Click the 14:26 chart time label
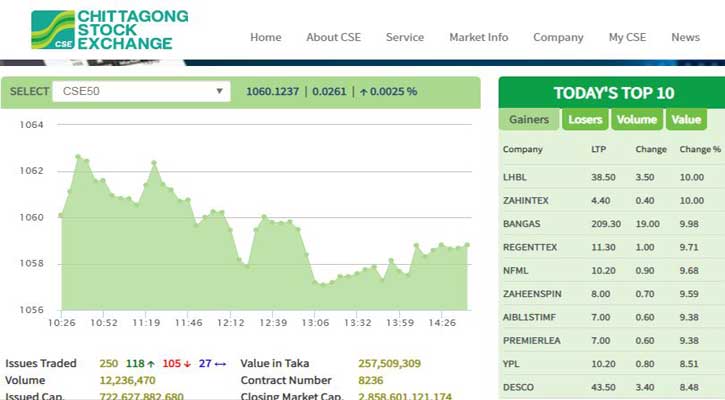The image size is (725, 400). coord(442,323)
